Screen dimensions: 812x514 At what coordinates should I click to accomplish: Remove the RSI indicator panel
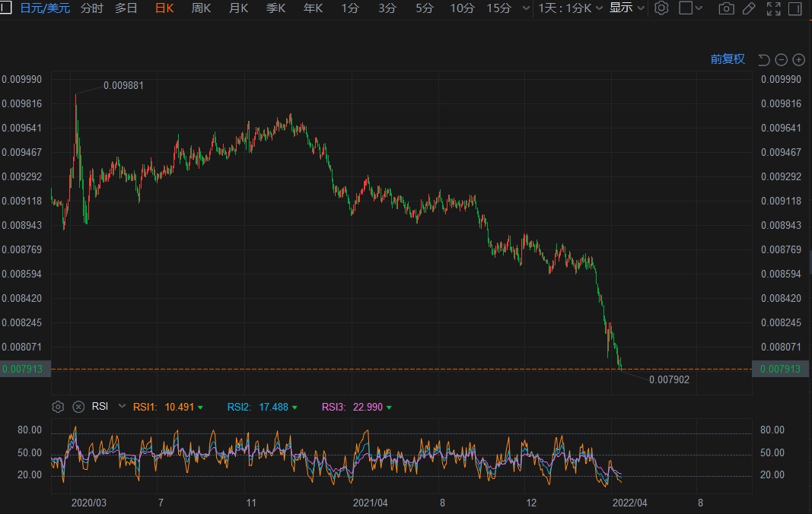[x=78, y=407]
